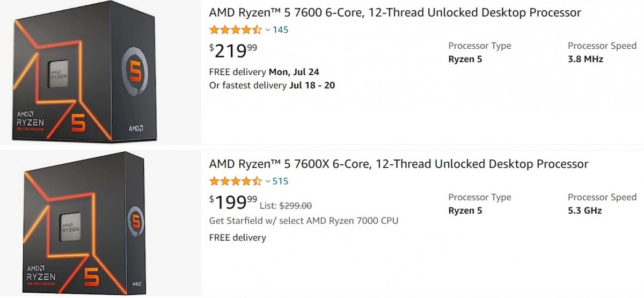Click the FREE delivery text under the Starfield offer
Image resolution: width=644 pixels, height=298 pixels.
(x=237, y=237)
